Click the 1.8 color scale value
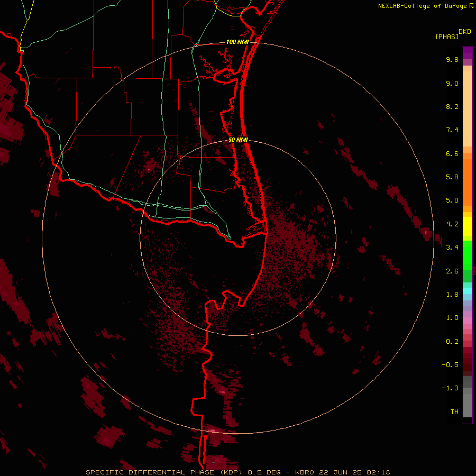Viewport: 476px width, 476px height. pos(452,295)
